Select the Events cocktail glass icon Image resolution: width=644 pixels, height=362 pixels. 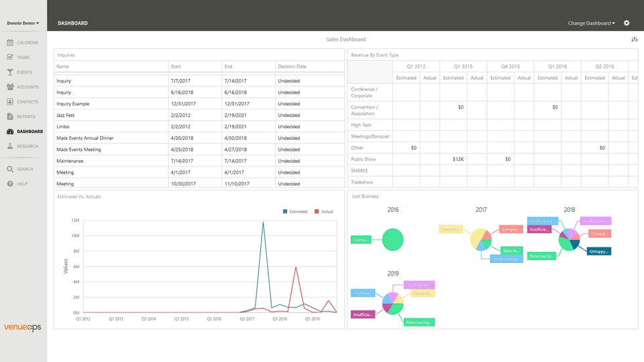pyautogui.click(x=10, y=72)
